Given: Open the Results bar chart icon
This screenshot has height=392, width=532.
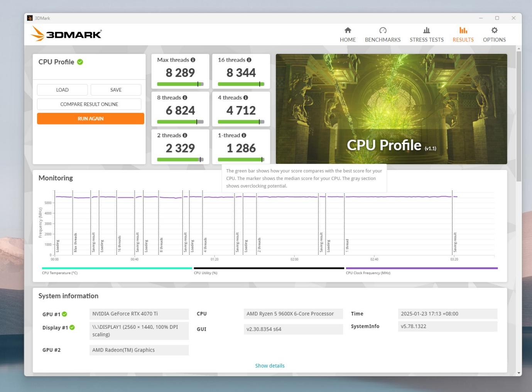Looking at the screenshot, I should point(463,30).
